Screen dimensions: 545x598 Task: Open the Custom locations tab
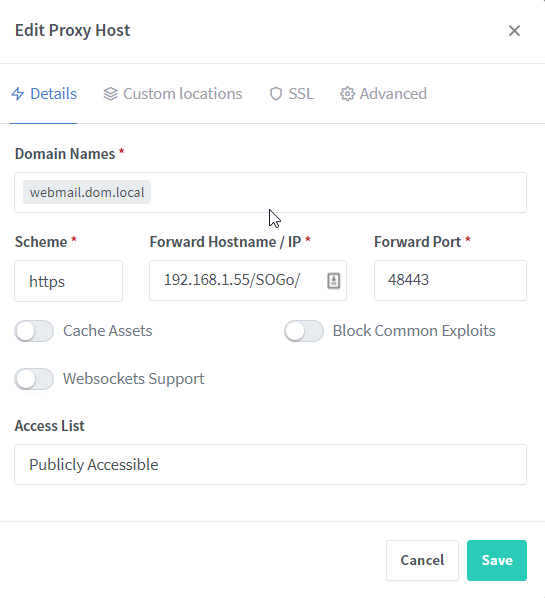[x=172, y=94]
